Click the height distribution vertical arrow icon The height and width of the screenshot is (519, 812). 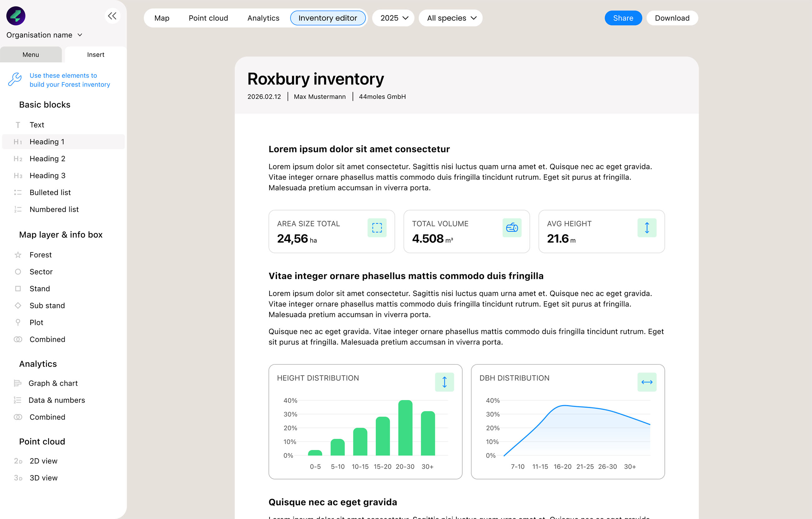click(x=444, y=382)
